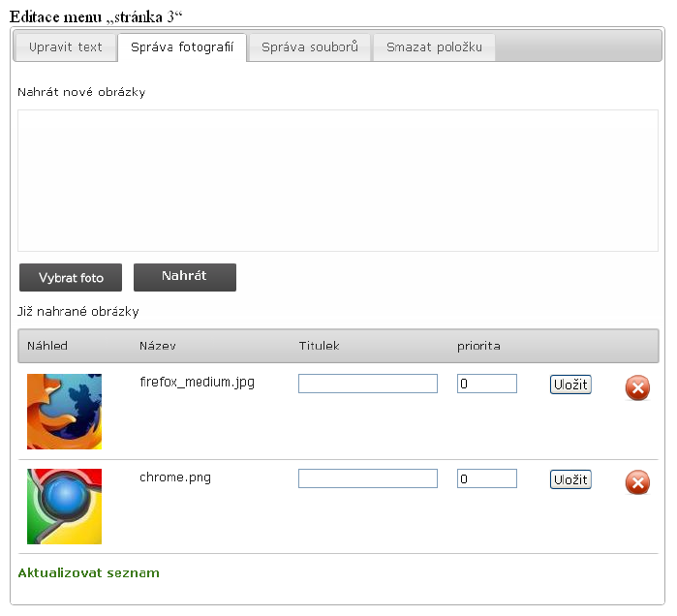Click the Editace menu stránka 3 heading
Screen dimensions: 677x616
pos(96,16)
